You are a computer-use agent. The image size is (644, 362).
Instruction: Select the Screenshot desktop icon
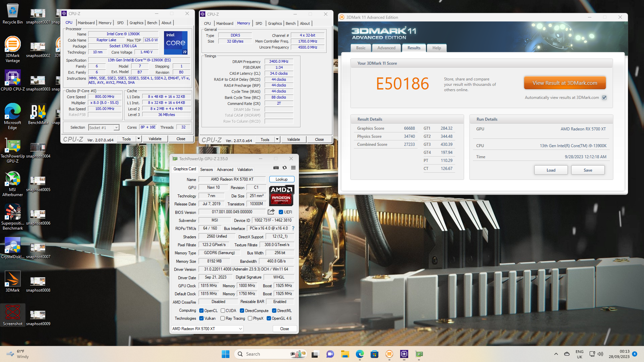point(12,315)
